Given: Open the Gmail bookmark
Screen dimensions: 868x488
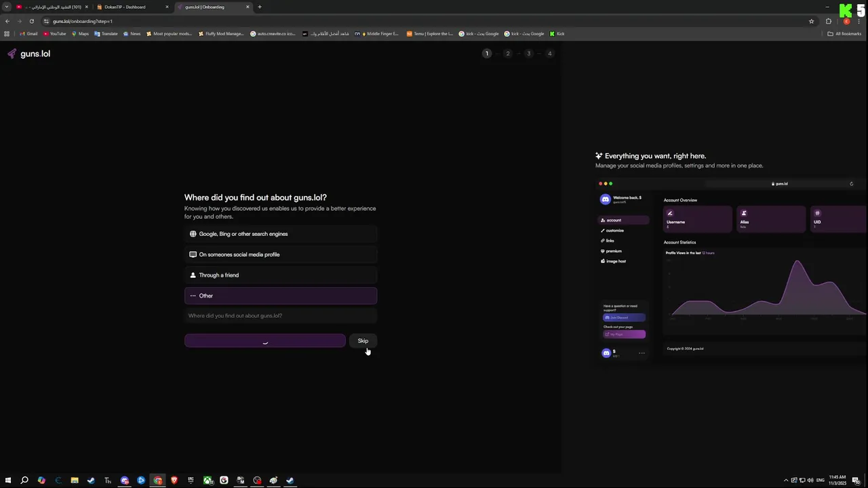Looking at the screenshot, I should [x=28, y=34].
